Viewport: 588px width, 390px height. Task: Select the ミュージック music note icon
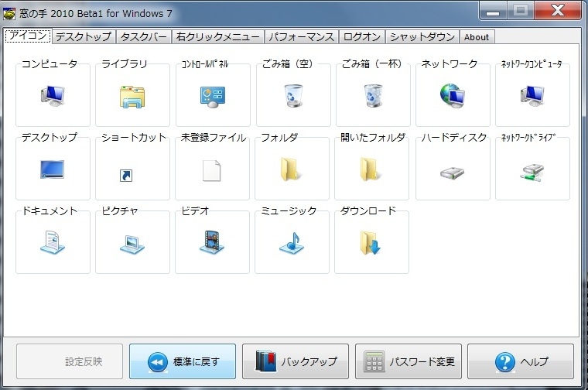(292, 243)
